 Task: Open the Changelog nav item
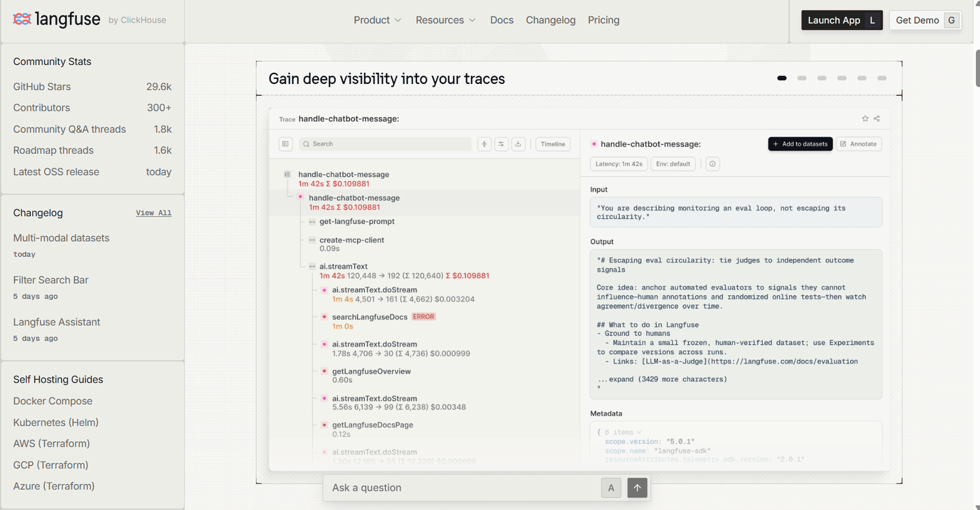click(551, 20)
